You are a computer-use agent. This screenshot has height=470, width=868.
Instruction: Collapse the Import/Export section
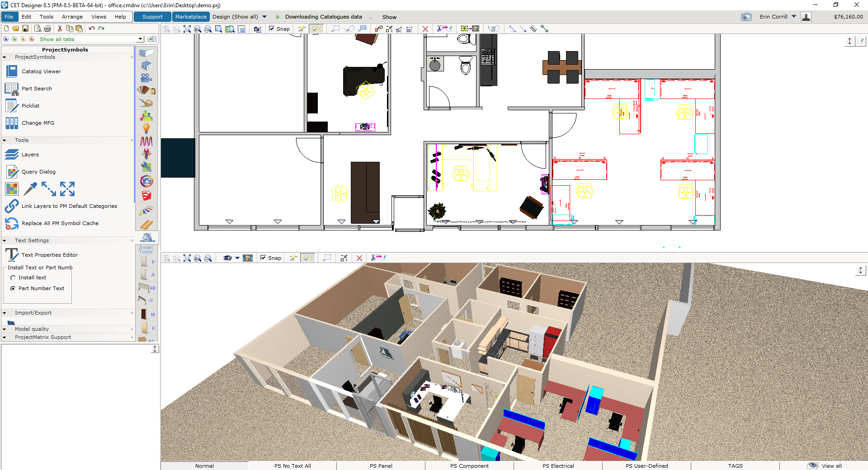[5, 313]
